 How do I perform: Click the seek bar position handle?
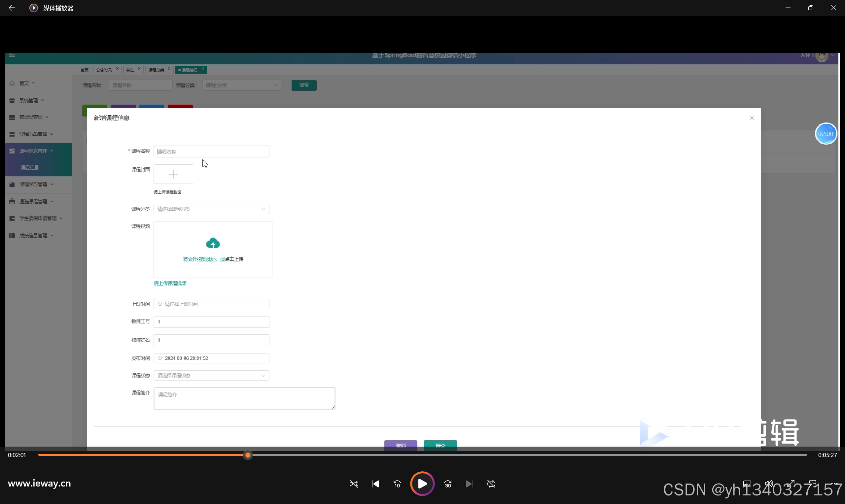[x=248, y=455]
